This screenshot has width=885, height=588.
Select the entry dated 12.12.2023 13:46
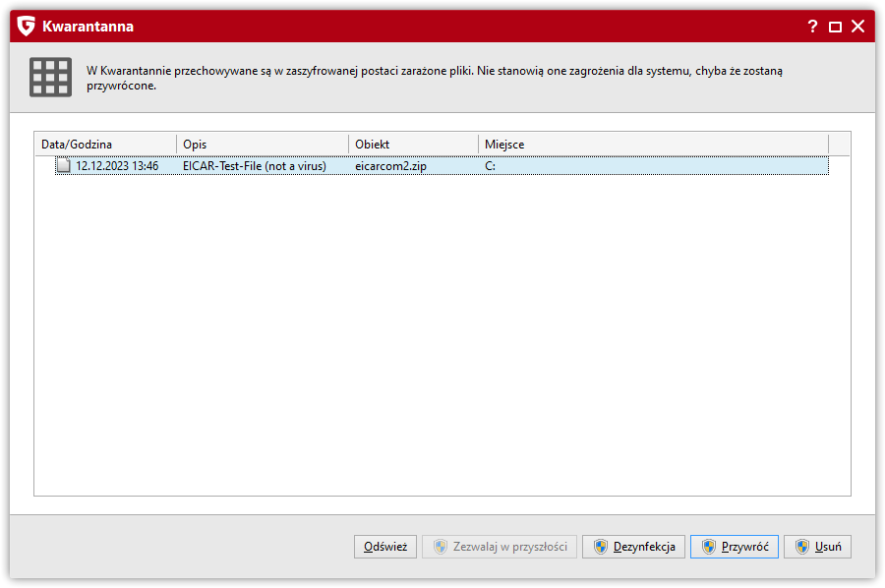(117, 166)
